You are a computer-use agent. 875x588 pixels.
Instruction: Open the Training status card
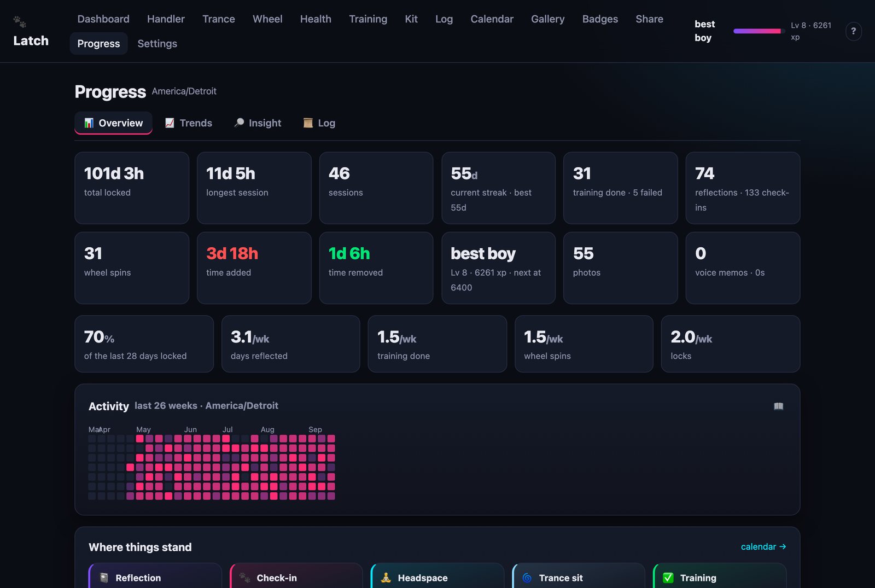coord(720,576)
